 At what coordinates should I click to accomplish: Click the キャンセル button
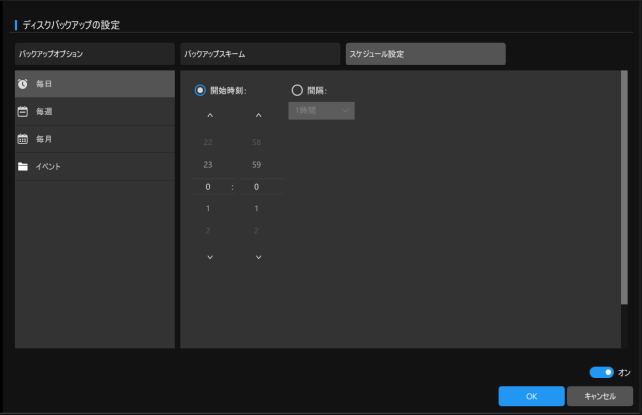[600, 396]
